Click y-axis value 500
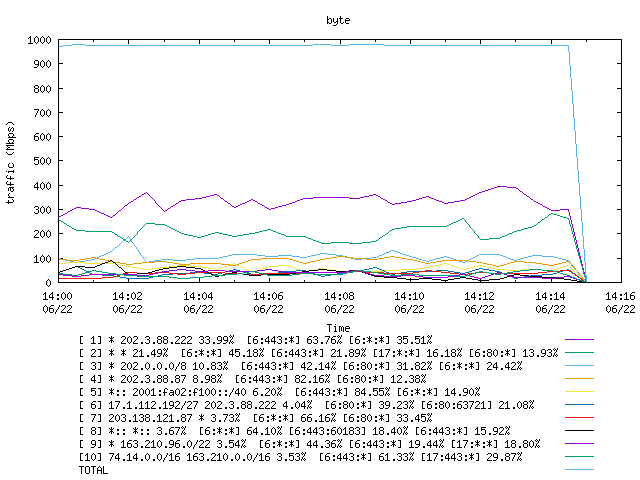The height and width of the screenshot is (480, 640). [x=42, y=161]
